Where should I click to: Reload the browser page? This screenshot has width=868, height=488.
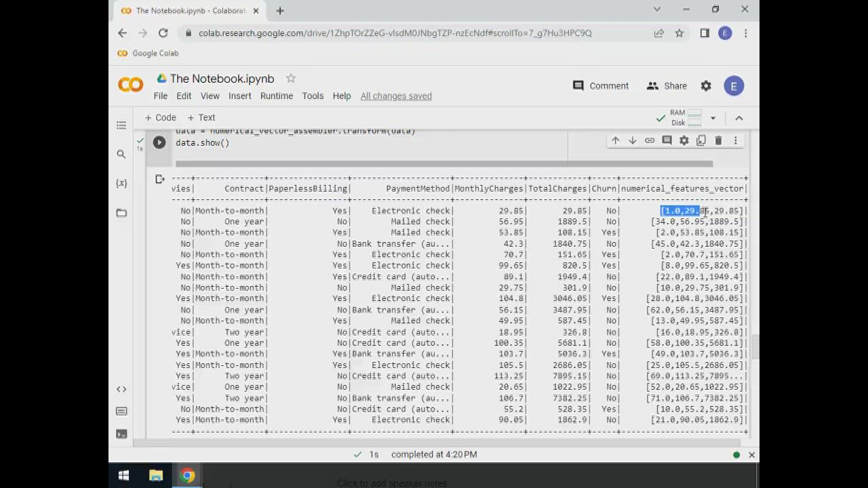[163, 33]
